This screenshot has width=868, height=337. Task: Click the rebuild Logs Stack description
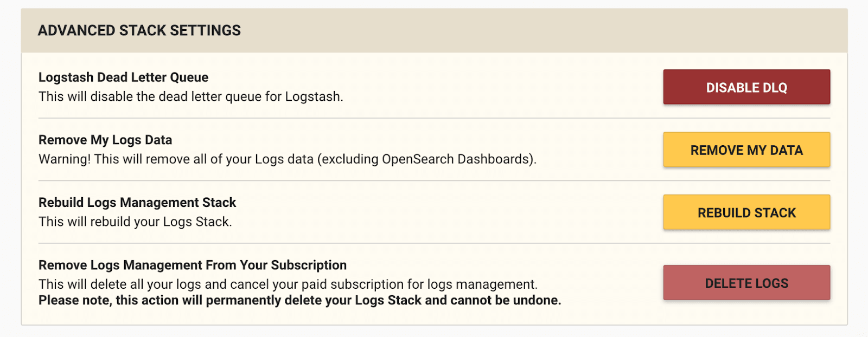click(136, 221)
